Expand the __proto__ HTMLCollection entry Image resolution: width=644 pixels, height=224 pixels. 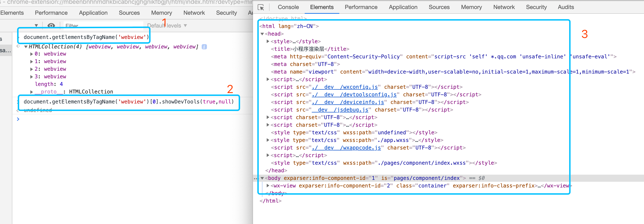click(x=32, y=92)
